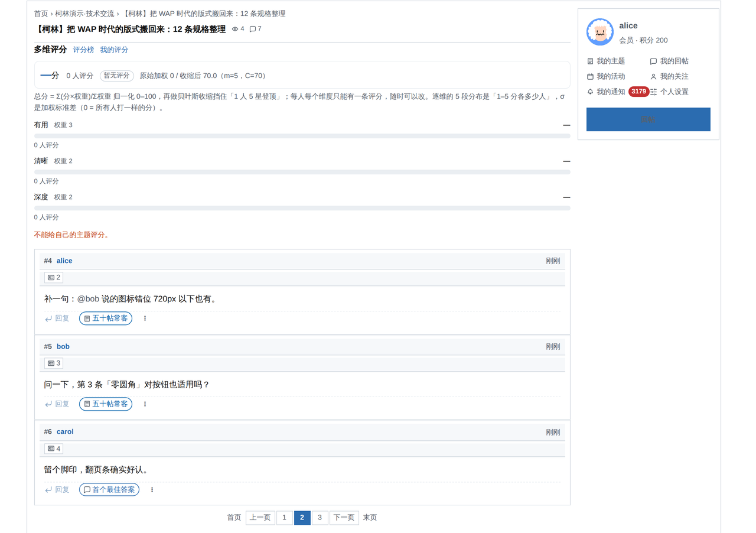Open 我的关注 in the sidebar
Viewport: 756px width, 533px height.
pos(669,76)
